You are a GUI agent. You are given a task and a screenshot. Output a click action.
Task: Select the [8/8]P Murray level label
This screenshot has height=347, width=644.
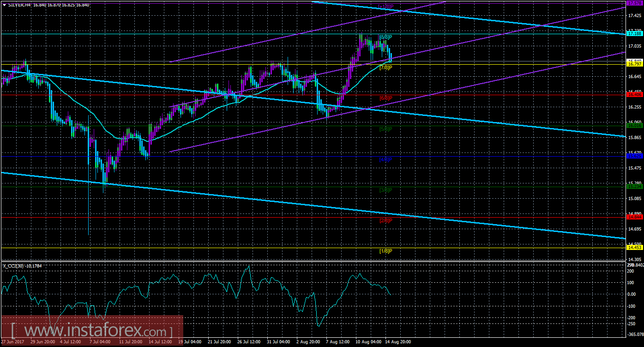click(x=385, y=37)
